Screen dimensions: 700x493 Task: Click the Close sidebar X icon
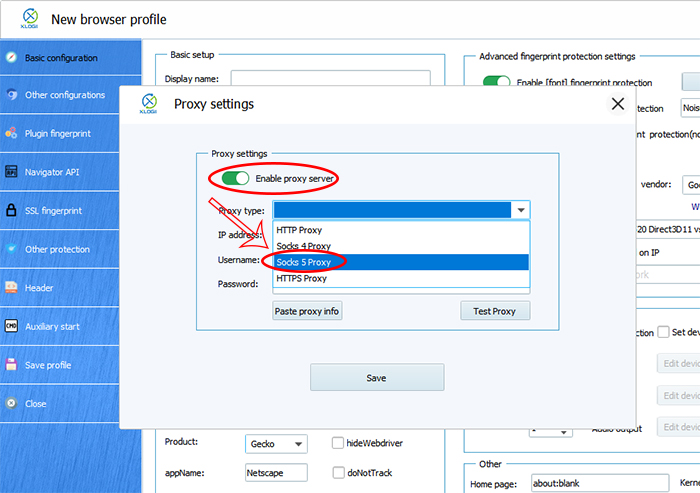(12, 403)
